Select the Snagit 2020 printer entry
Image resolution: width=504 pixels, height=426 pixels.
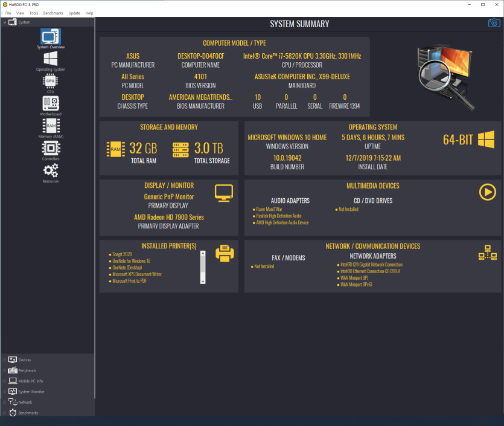122,254
